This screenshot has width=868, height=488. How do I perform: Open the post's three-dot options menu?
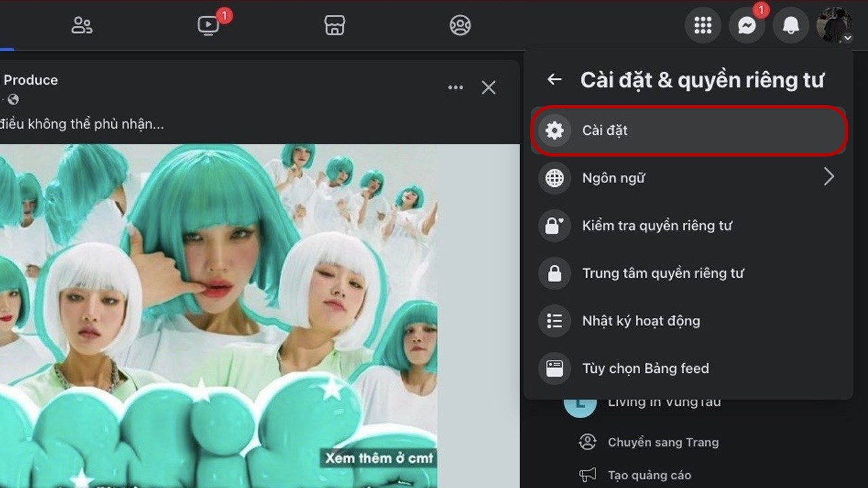click(x=456, y=87)
